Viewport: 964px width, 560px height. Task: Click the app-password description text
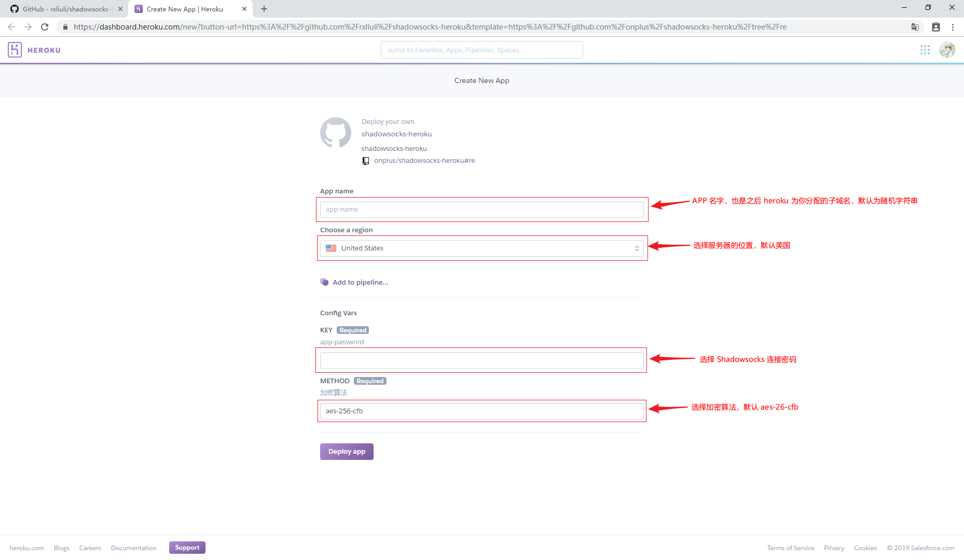[342, 342]
